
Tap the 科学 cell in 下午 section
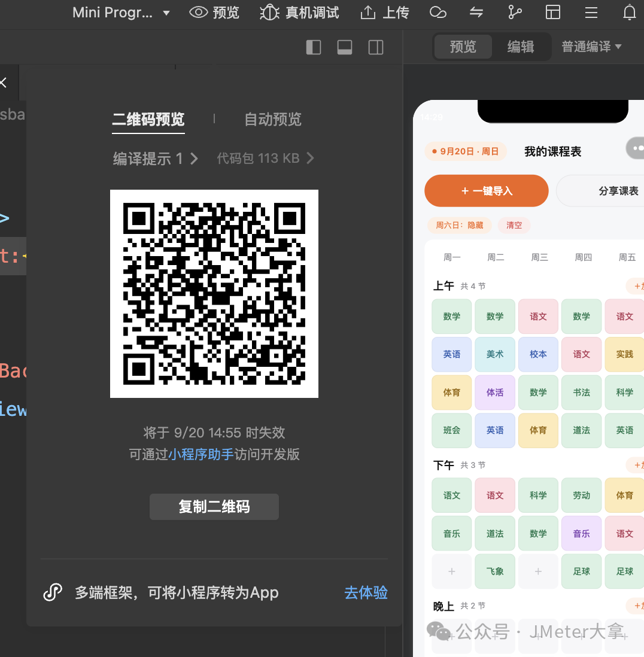(x=538, y=495)
